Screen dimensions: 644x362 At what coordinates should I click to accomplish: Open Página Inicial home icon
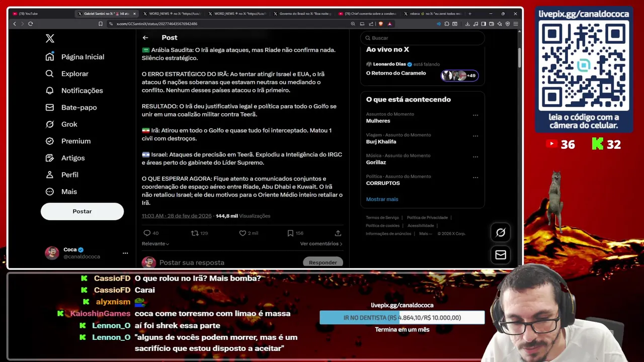click(49, 56)
